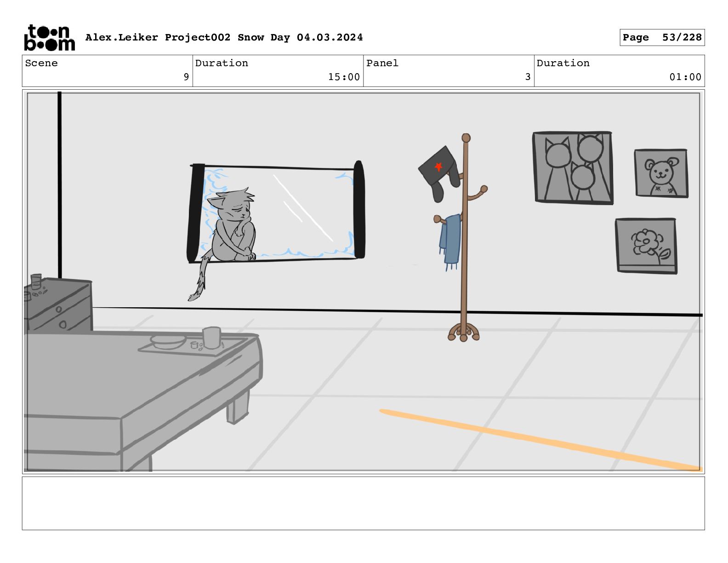
Task: Click the cup on the tray
Action: [x=212, y=338]
